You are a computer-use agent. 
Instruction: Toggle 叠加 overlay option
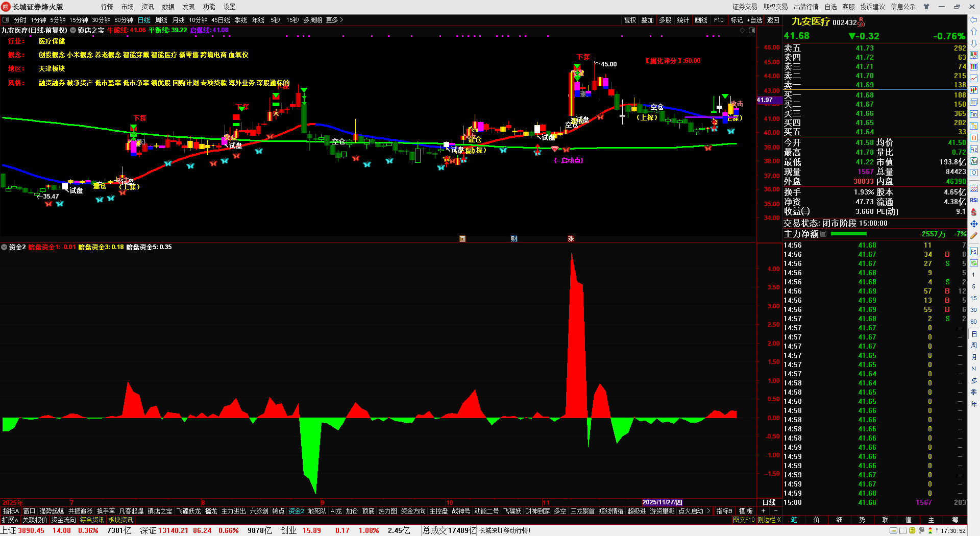[648, 20]
